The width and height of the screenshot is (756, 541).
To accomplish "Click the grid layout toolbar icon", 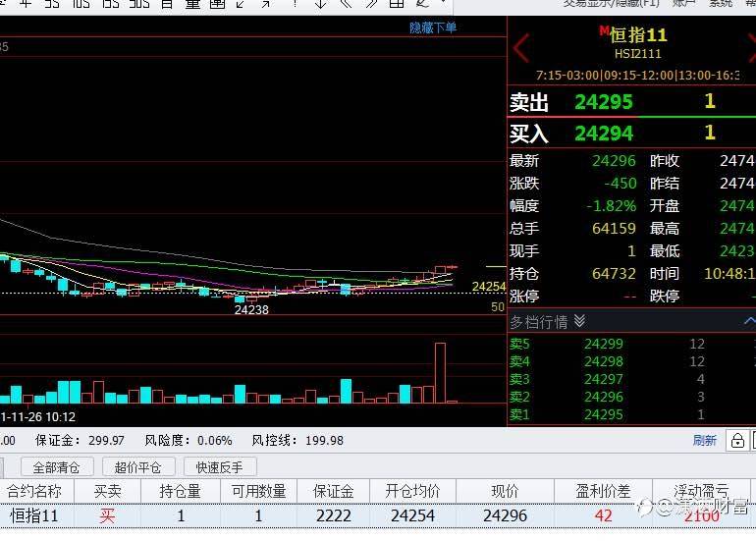I will (397, 4).
